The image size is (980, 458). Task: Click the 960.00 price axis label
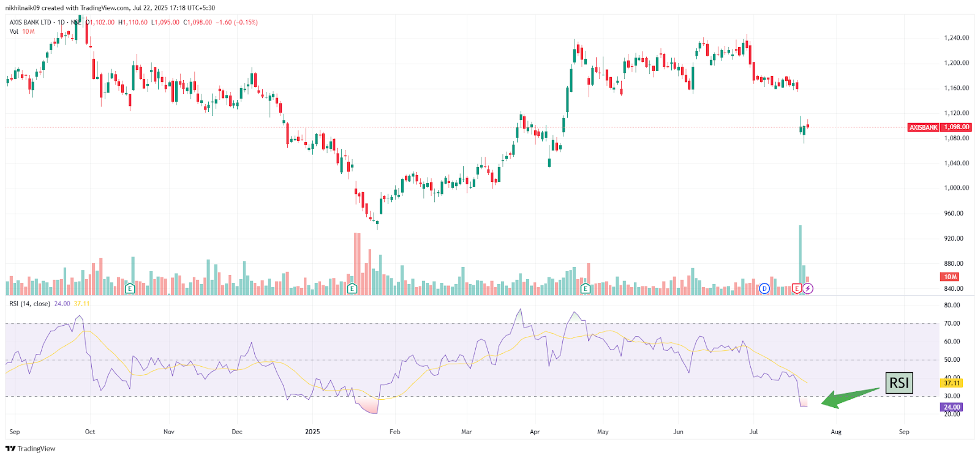(x=954, y=214)
